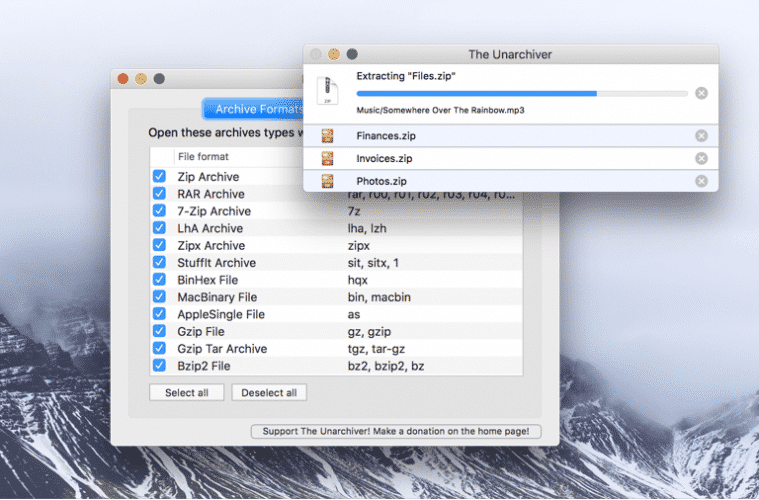
Task: Toggle the 7-Zip Archive checkbox
Action: click(159, 211)
